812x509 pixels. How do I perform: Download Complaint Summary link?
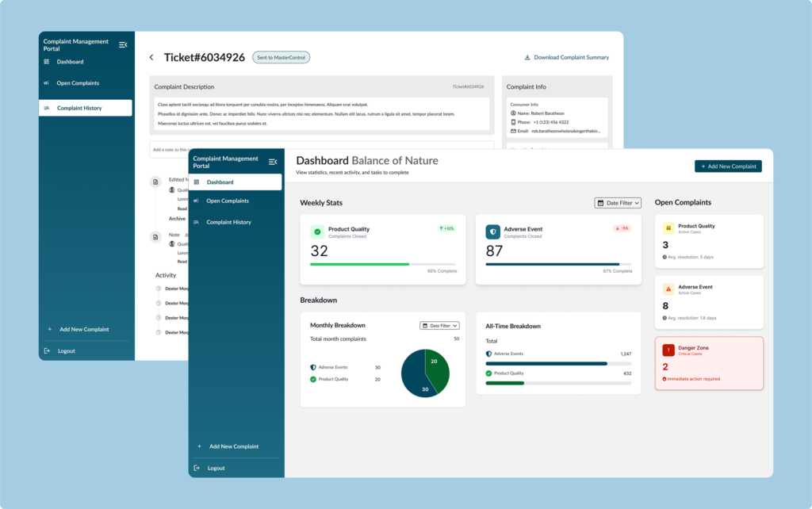(566, 57)
